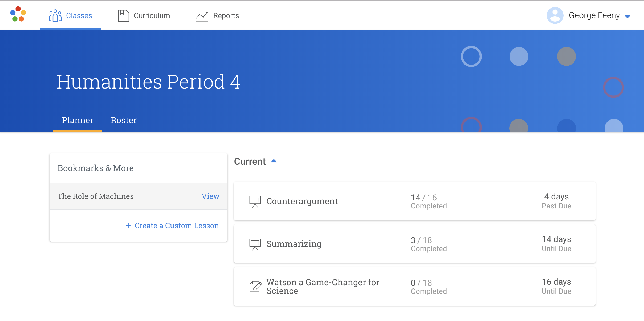Open the Reports menu item
644x321 pixels.
[226, 15]
